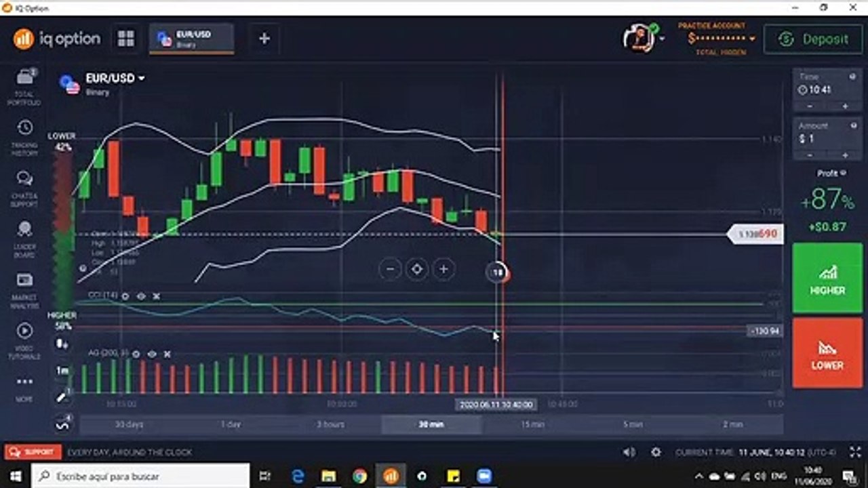Image resolution: width=868 pixels, height=488 pixels.
Task: Add a new asset tab with plus
Action: tap(264, 39)
